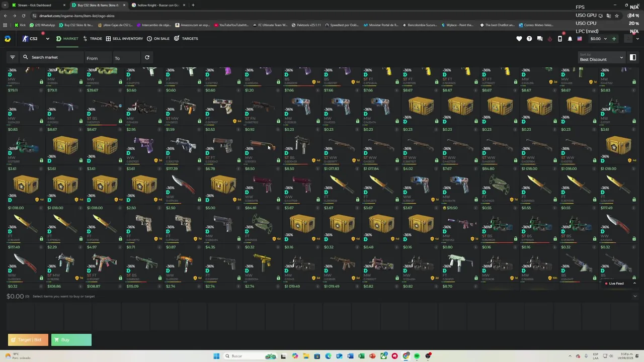Click the From price field
The height and width of the screenshot is (362, 644).
click(98, 58)
